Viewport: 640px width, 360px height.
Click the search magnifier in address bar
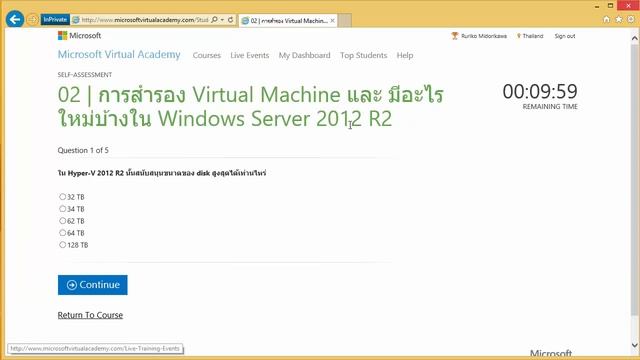pyautogui.click(x=214, y=20)
